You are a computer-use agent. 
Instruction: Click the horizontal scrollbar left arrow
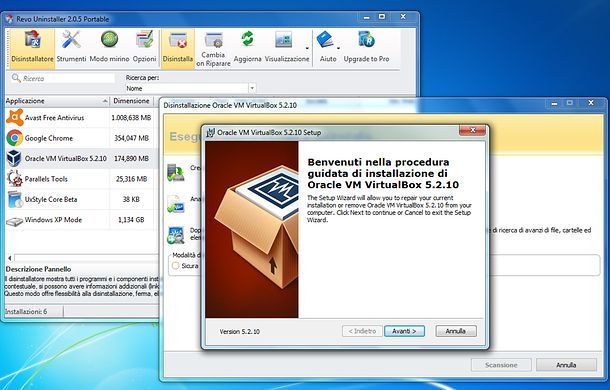pyautogui.click(x=10, y=258)
